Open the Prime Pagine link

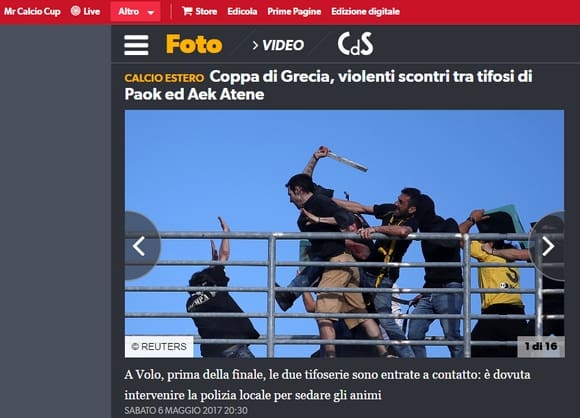pos(294,11)
